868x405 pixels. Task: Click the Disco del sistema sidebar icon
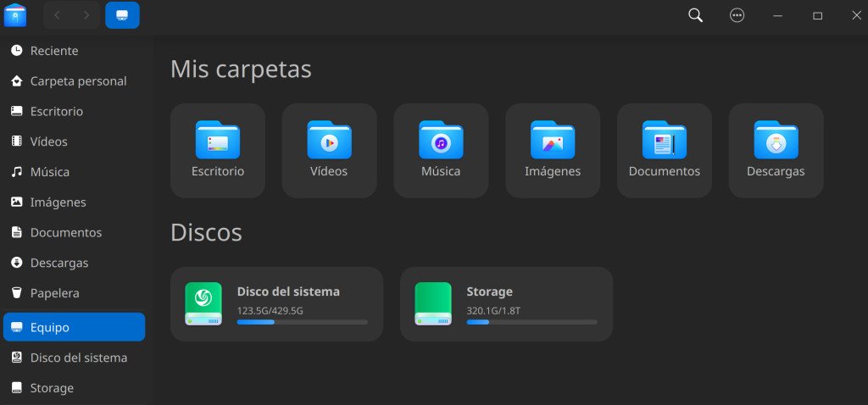coord(17,358)
